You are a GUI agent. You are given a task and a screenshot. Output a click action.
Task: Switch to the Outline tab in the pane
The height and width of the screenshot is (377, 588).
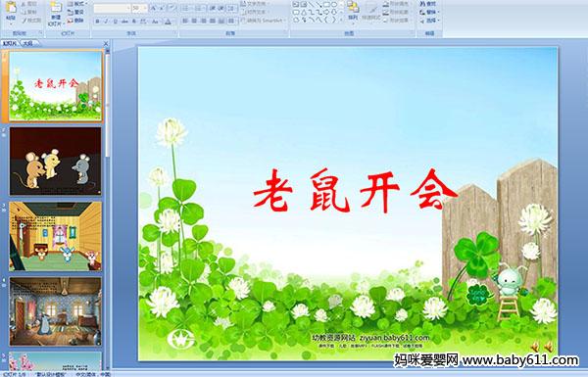(27, 43)
